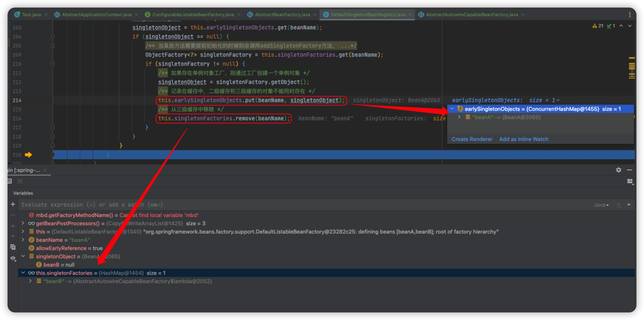Toggle code folding marker at line 204

click(x=52, y=37)
